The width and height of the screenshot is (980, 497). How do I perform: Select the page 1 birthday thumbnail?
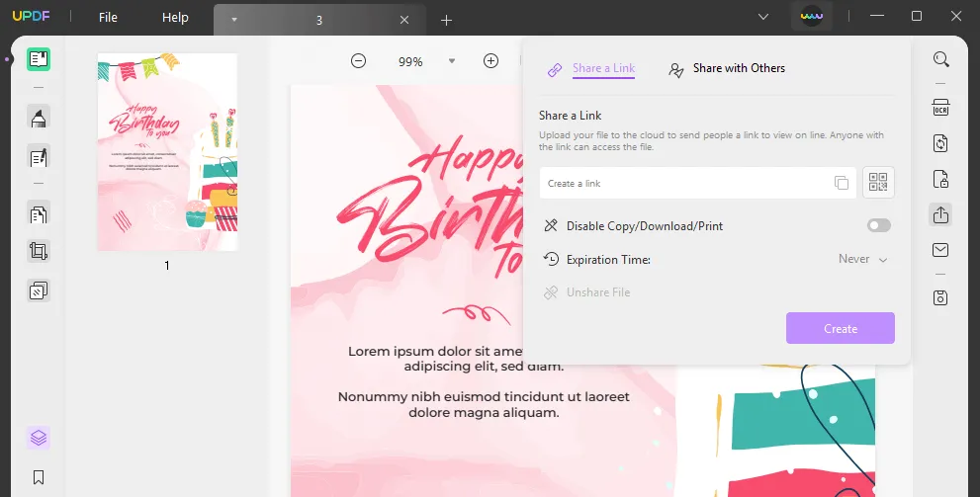pos(167,152)
